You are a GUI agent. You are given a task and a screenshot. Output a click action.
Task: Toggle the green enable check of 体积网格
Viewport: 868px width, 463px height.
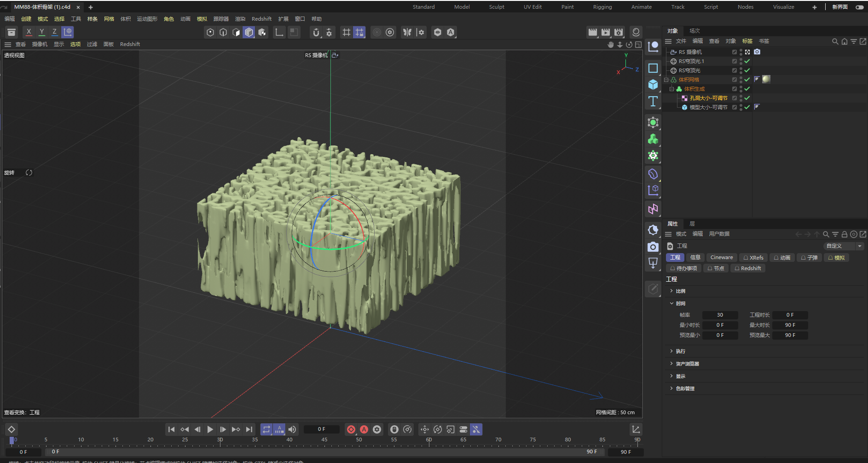pos(747,80)
